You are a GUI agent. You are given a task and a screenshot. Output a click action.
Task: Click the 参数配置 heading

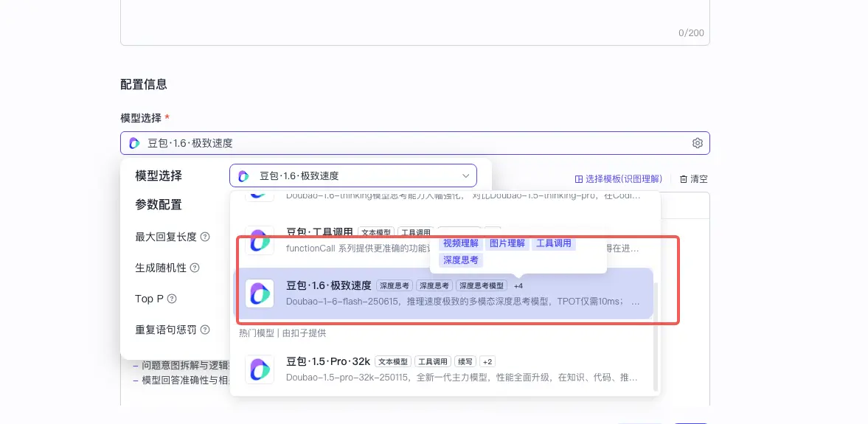[159, 205]
